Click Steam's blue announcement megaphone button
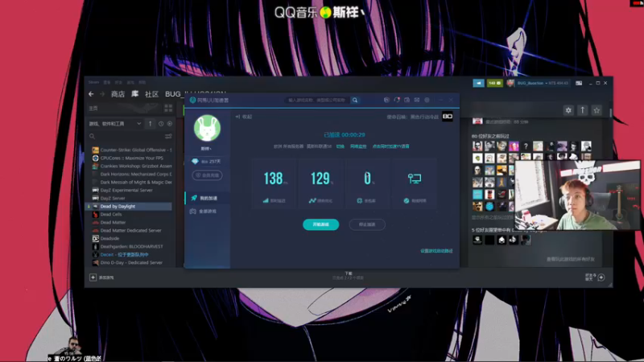This screenshot has height=362, width=644. [478, 83]
